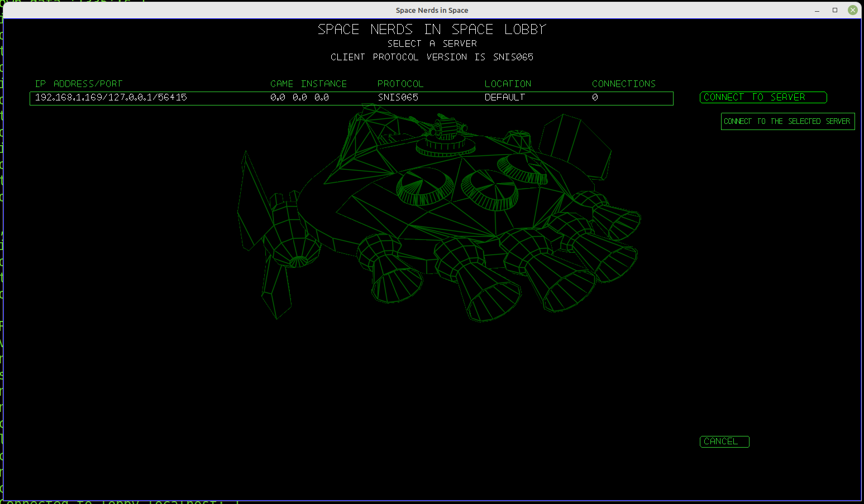
Task: Click the CONNECTIONS column header
Action: click(624, 84)
